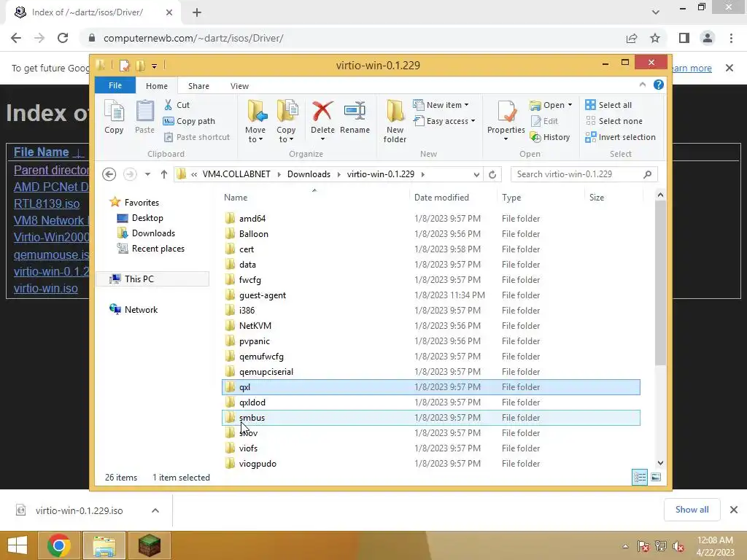Click the red Delete icon

click(322, 112)
